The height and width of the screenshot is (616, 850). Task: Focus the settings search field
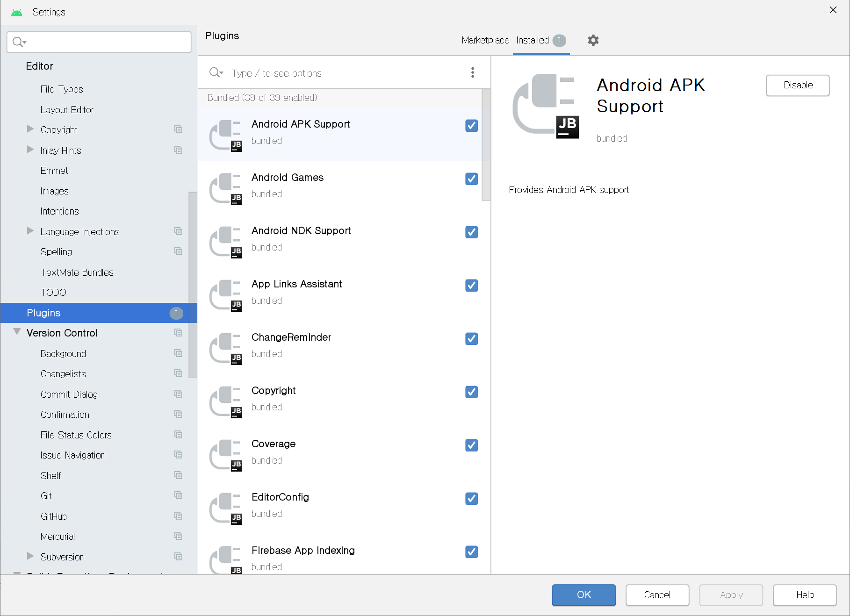click(99, 42)
